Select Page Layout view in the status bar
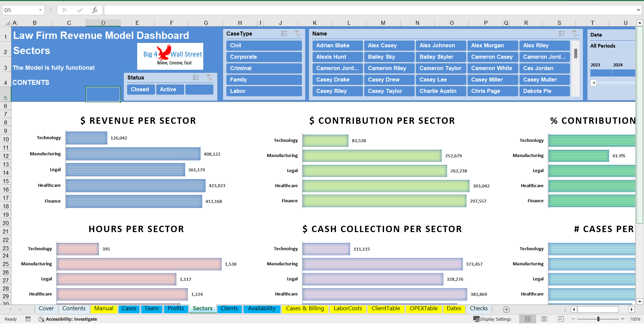Viewport: 644px width, 324px height. (544, 319)
